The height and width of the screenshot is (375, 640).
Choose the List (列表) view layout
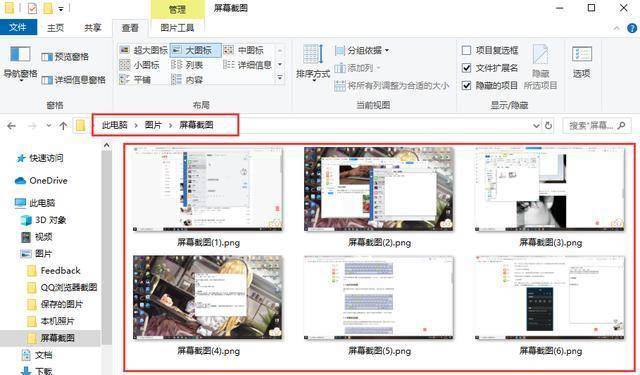click(187, 65)
